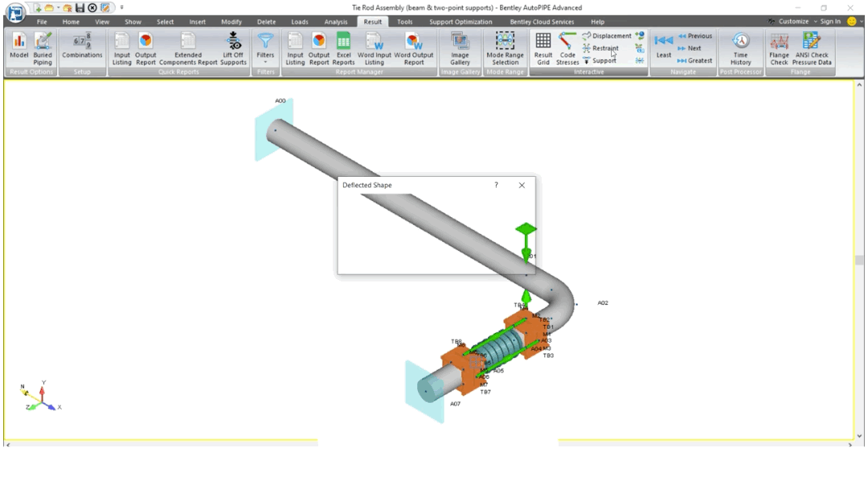Click the Displacement interactive button
This screenshot has width=868, height=489.
point(608,35)
